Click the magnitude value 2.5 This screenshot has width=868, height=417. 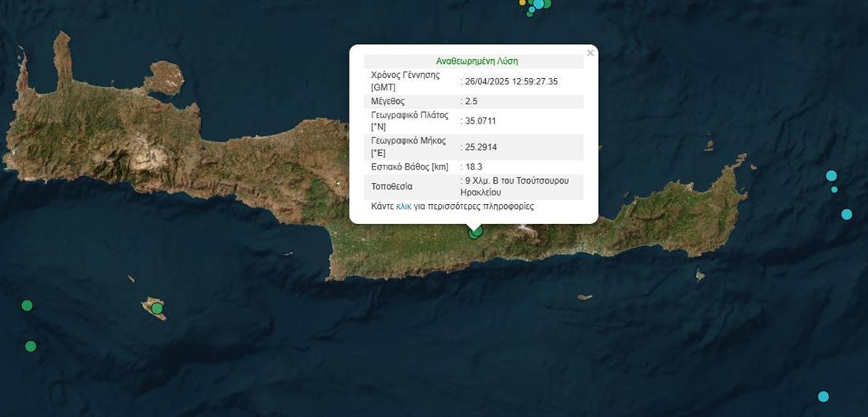pos(471,101)
